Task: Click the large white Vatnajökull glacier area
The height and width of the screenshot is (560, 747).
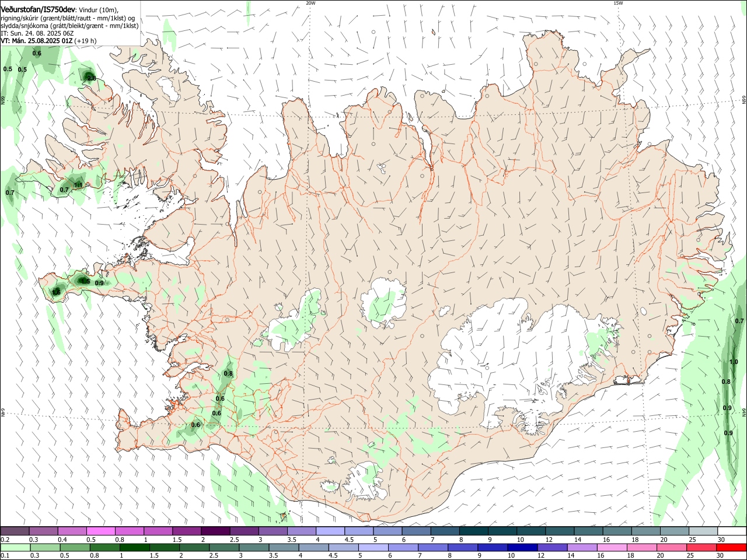Action: pyautogui.click(x=514, y=362)
